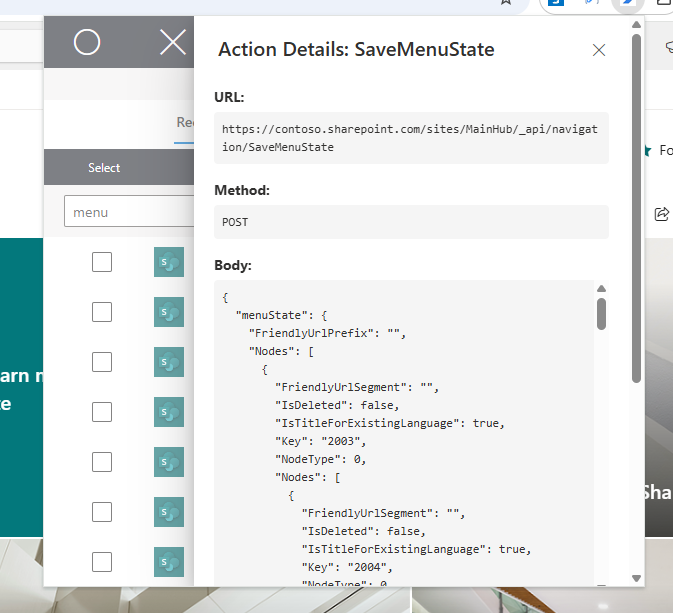The height and width of the screenshot is (613, 673).
Task: Tick the checkbox in the third list row
Action: (102, 362)
